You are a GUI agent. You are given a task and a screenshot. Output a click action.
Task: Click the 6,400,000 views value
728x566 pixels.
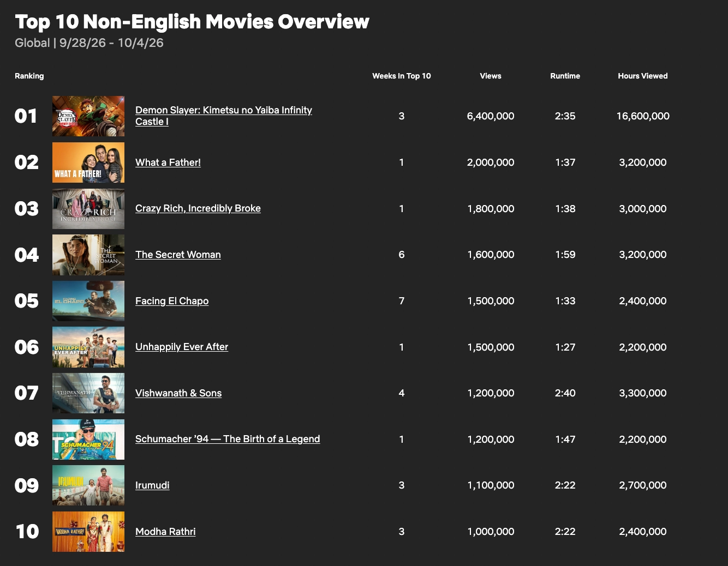[491, 116]
